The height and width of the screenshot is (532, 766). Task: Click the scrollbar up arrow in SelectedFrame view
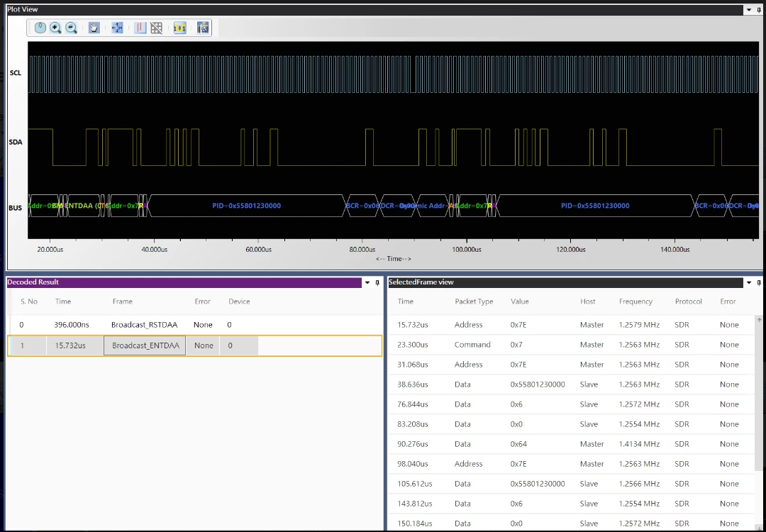coord(759,320)
